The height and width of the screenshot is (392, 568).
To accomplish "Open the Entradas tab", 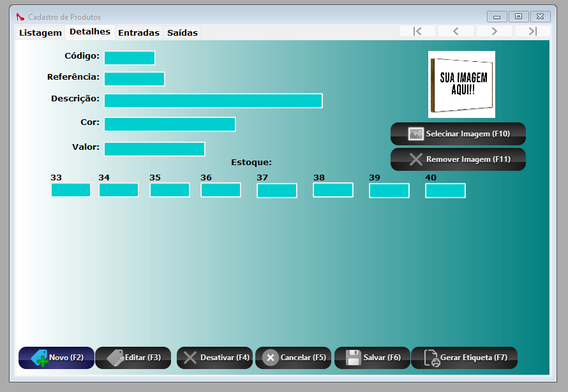I will 138,33.
